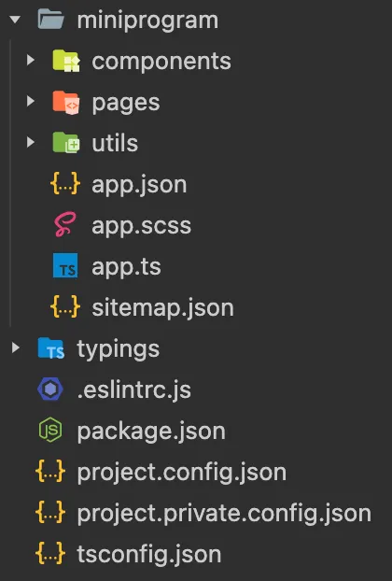Expand the components folder arrow

31,60
